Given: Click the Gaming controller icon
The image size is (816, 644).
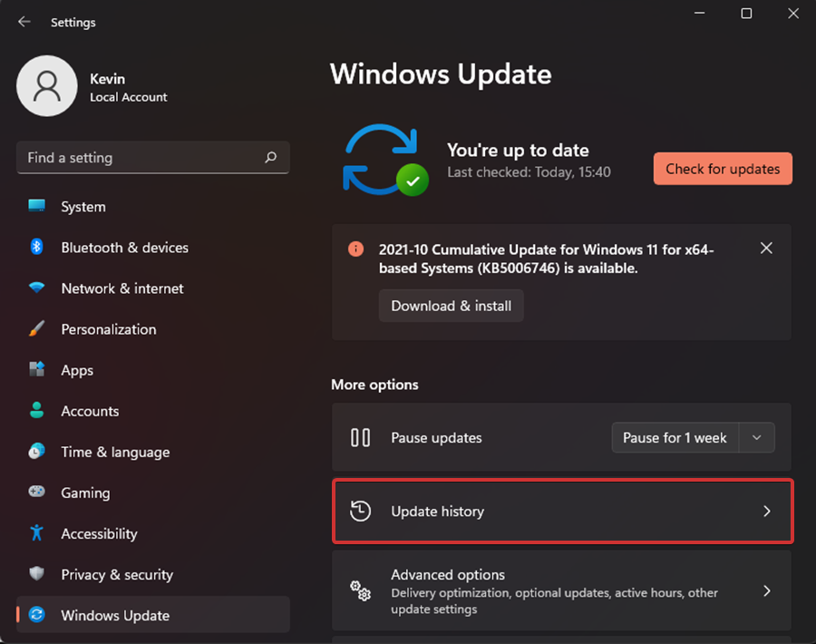Looking at the screenshot, I should click(x=37, y=493).
